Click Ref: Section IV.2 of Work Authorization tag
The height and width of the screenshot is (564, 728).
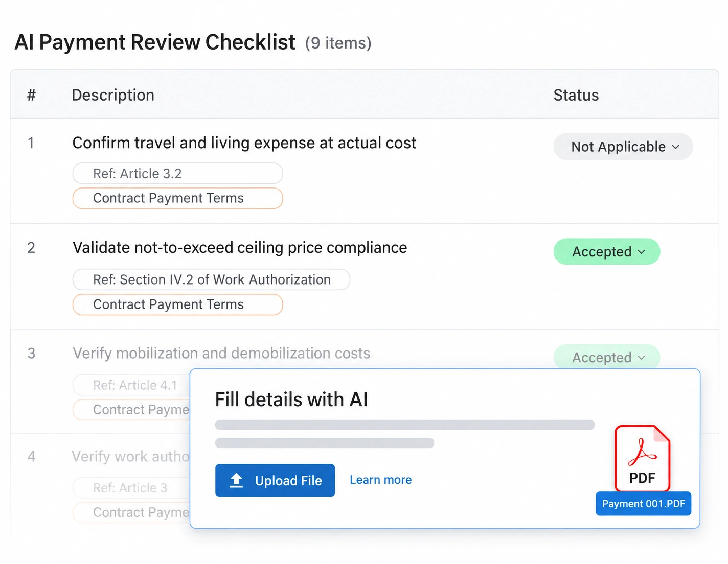[212, 279]
